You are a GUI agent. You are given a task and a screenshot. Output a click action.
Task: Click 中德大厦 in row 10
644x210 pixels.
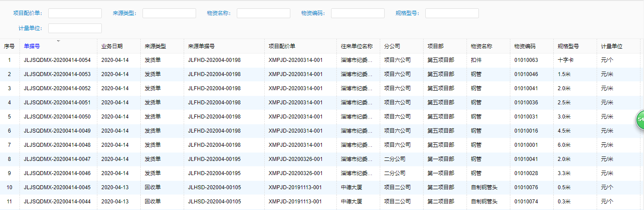[351, 187]
